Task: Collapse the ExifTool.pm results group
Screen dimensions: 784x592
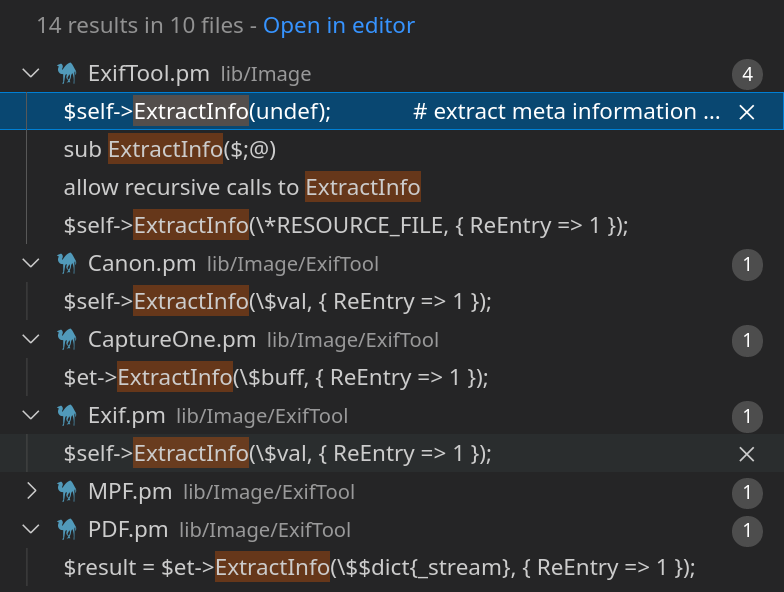Action: [31, 74]
